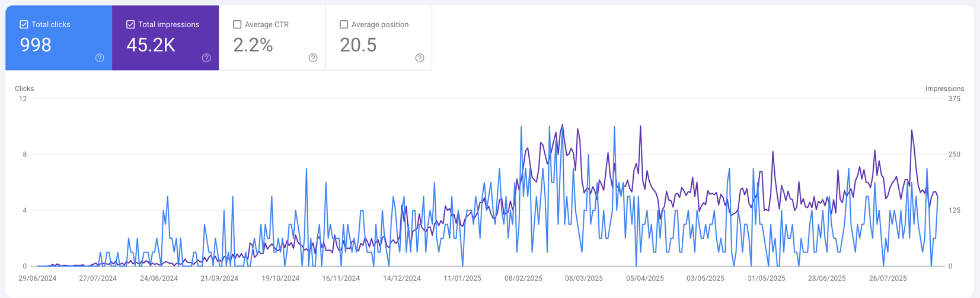The width and height of the screenshot is (980, 298).
Task: Click the 998 total clicks value
Action: [36, 45]
